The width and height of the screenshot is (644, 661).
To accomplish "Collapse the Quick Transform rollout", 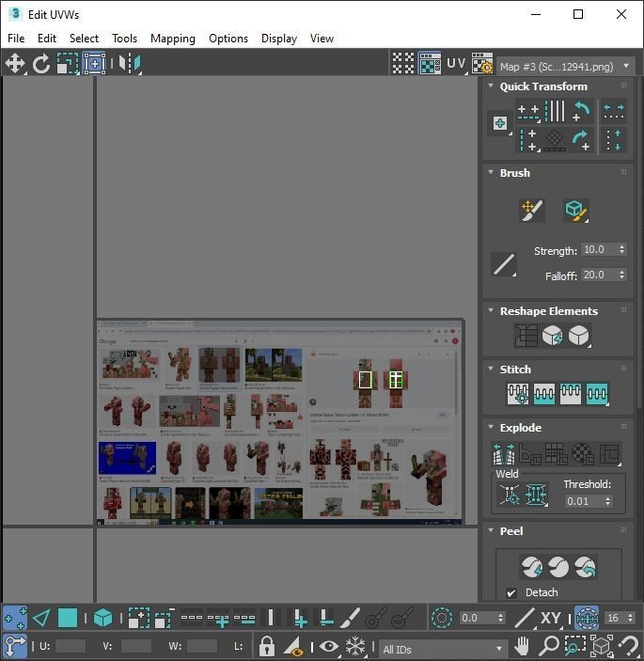I will point(491,86).
